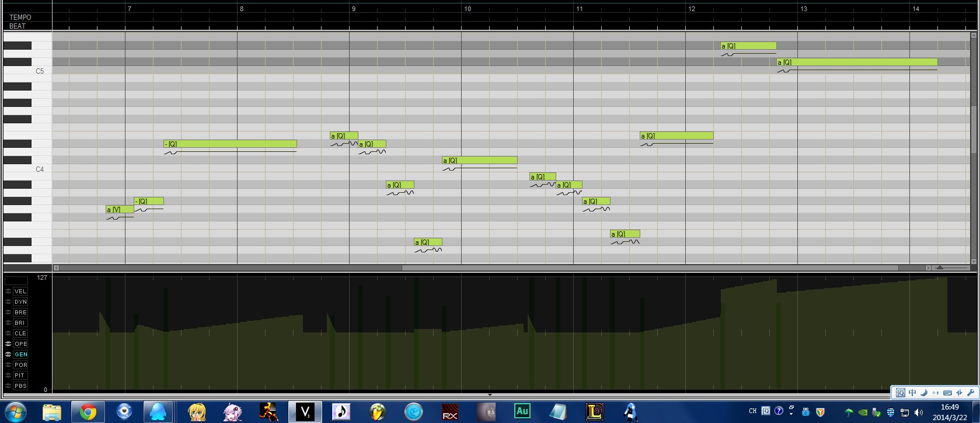Open the RX audio app in taskbar
Screen dimensions: 980x423
click(450, 412)
